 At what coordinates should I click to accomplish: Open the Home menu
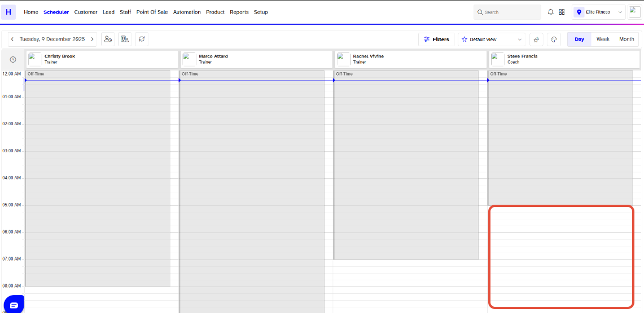click(31, 12)
